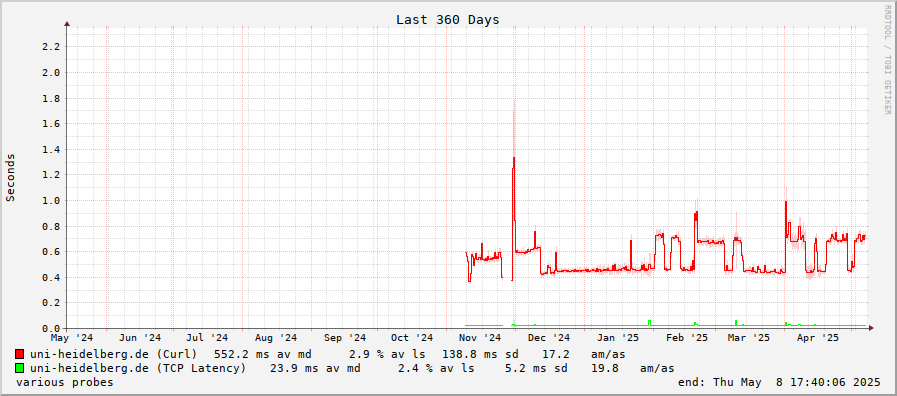Click the "Apr '25" x-axis label
The height and width of the screenshot is (396, 897).
818,338
